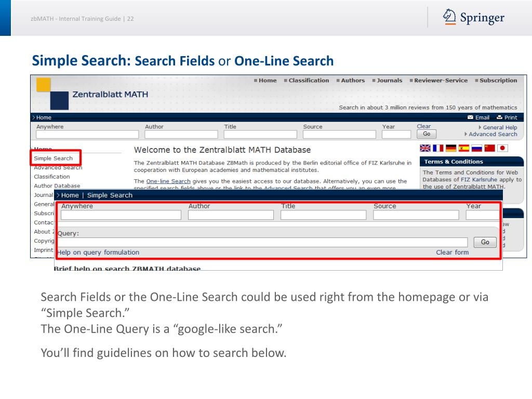Open Authors in top navigation

(x=353, y=81)
